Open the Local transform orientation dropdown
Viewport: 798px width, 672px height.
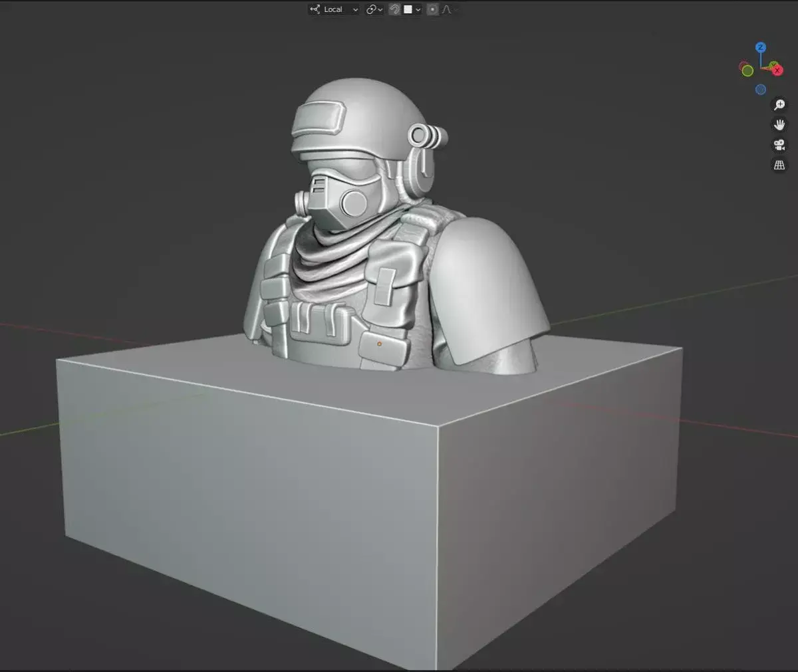[x=355, y=9]
